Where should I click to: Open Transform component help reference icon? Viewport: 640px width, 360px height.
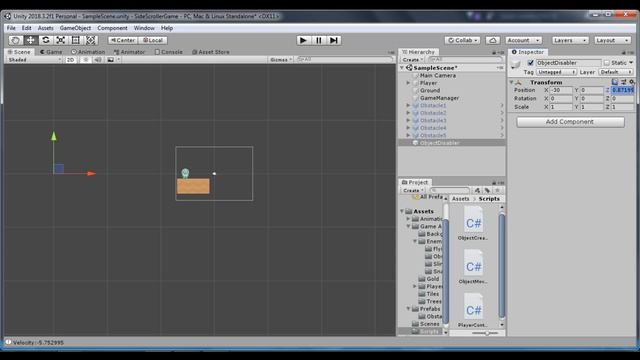tap(615, 82)
